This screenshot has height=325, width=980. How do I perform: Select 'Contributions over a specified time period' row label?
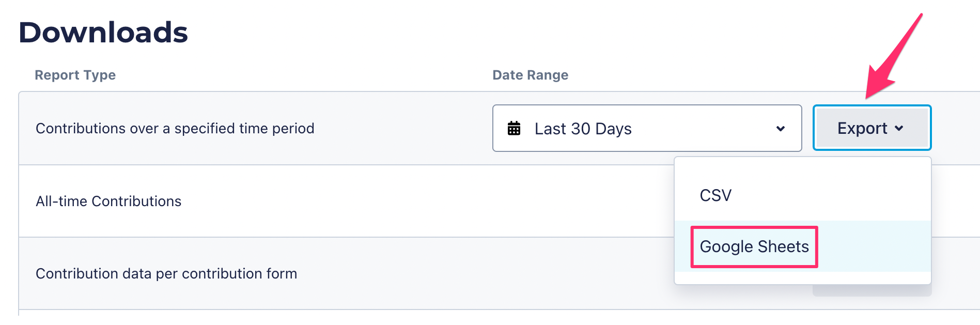[x=175, y=128]
